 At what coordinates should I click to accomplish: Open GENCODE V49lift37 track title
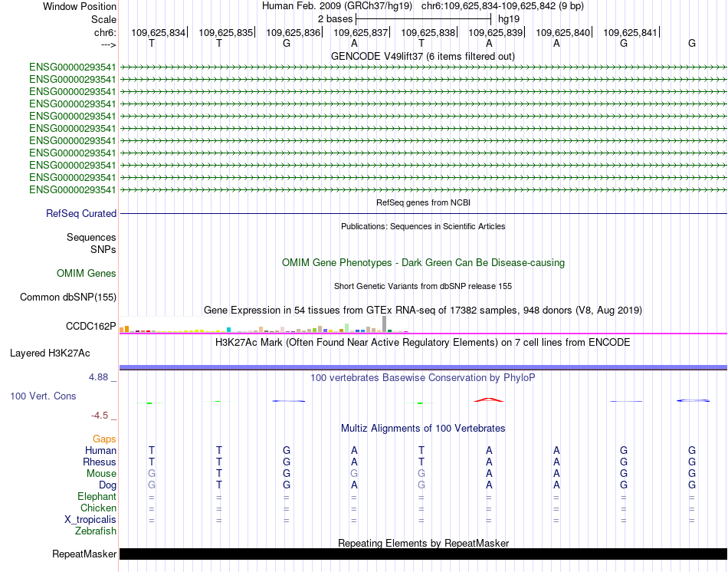[x=422, y=56]
